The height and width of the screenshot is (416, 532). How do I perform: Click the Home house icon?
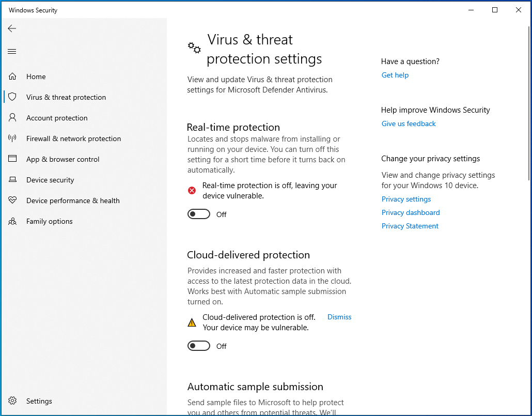pyautogui.click(x=12, y=76)
